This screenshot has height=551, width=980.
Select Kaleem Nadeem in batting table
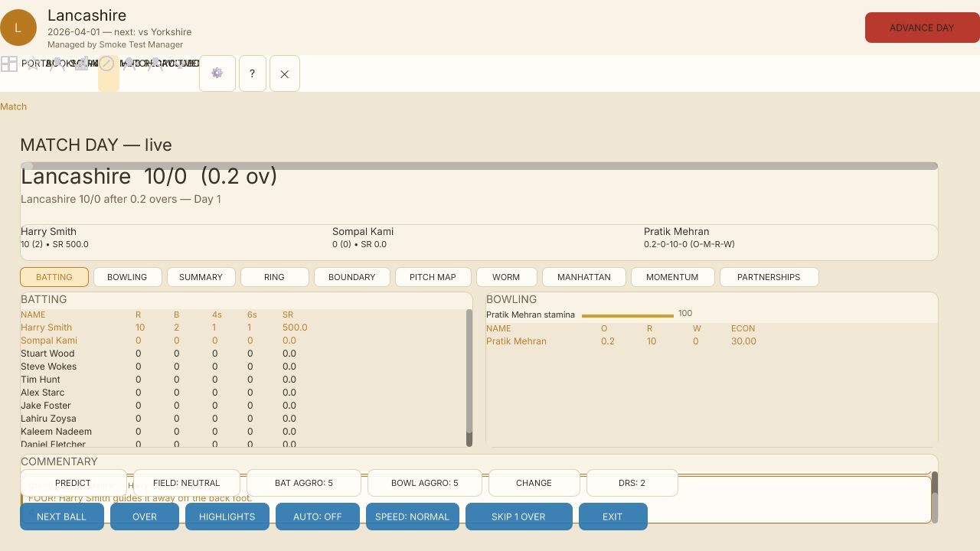(243, 432)
